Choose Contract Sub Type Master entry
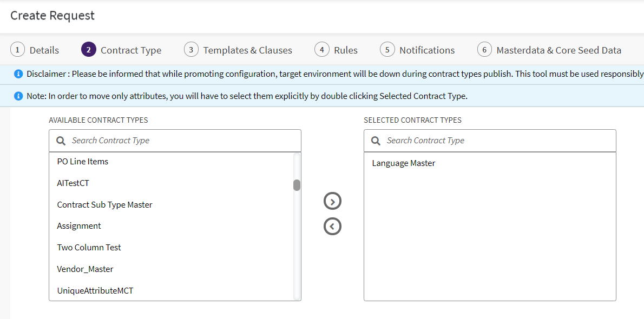This screenshot has height=319, width=644. pyautogui.click(x=105, y=205)
